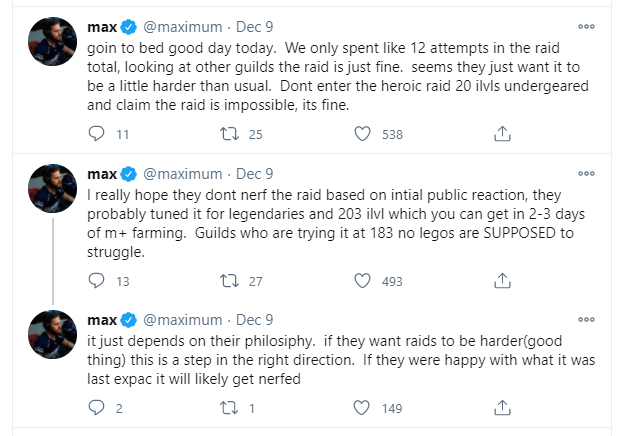Retweet the tweet with 25 retweets
The height and width of the screenshot is (436, 621).
tap(229, 134)
